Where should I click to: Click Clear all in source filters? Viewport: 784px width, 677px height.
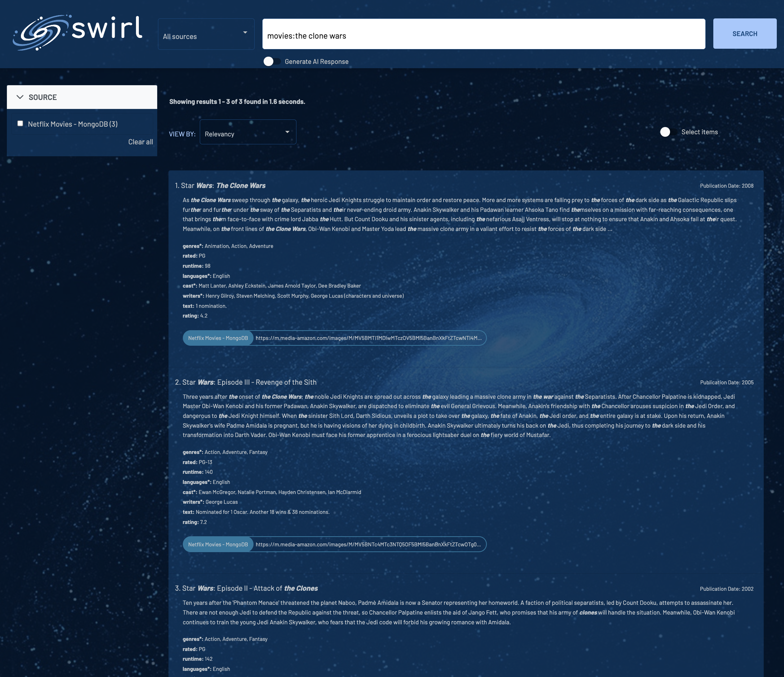point(140,142)
